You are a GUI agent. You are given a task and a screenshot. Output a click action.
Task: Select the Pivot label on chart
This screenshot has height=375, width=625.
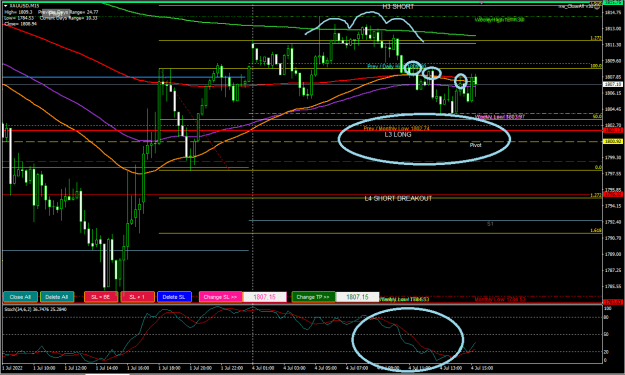pyautogui.click(x=475, y=145)
